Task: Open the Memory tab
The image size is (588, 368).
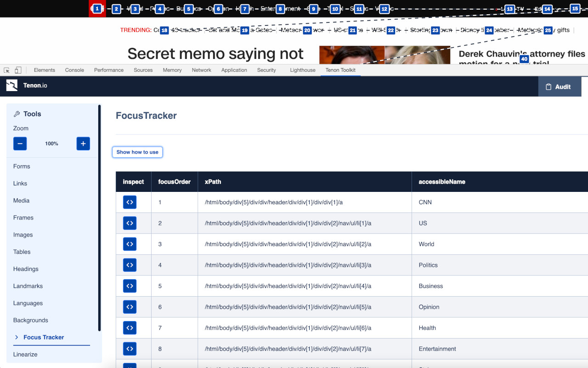Action: pos(172,70)
